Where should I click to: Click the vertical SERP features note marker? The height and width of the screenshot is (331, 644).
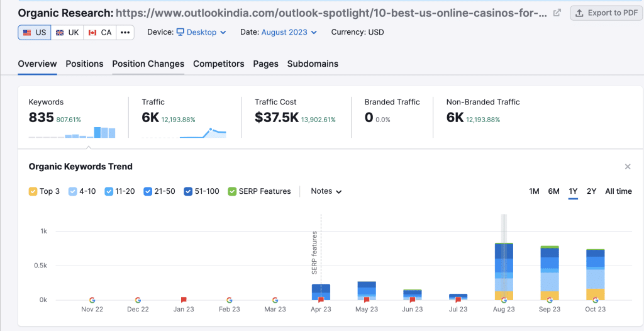coord(315,253)
